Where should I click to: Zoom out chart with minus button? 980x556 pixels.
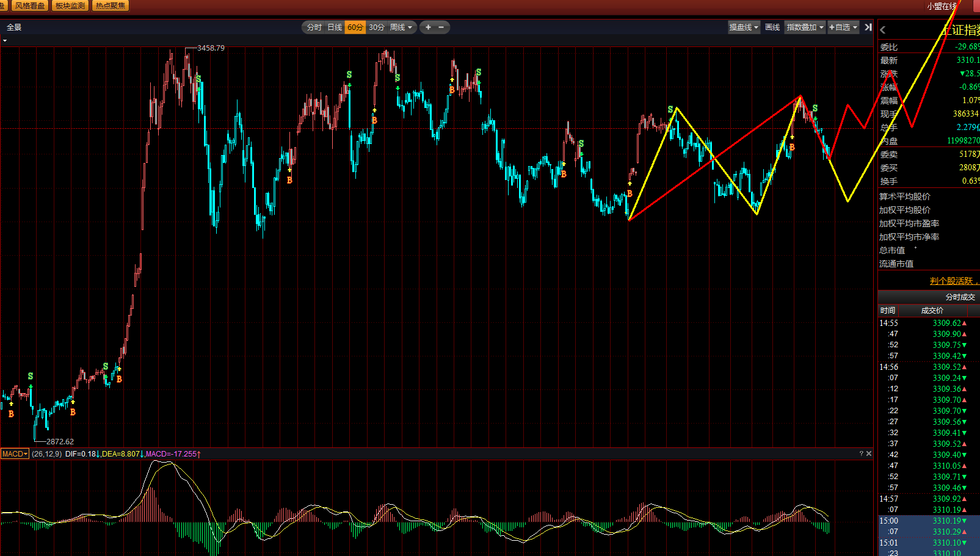441,27
